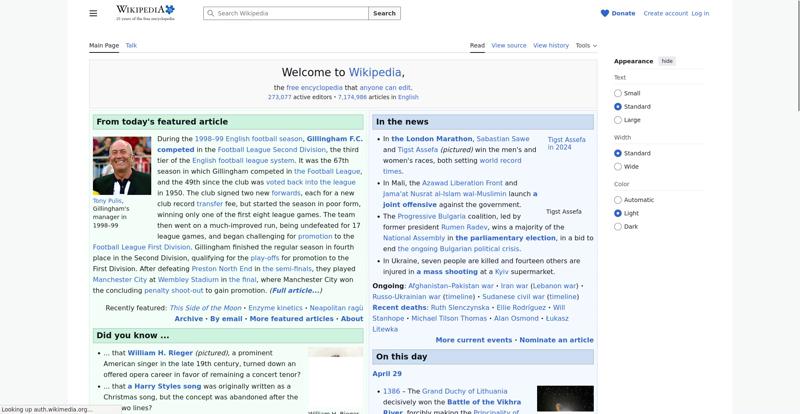
Task: Open the Gillingham F.C. article link
Action: coord(335,139)
